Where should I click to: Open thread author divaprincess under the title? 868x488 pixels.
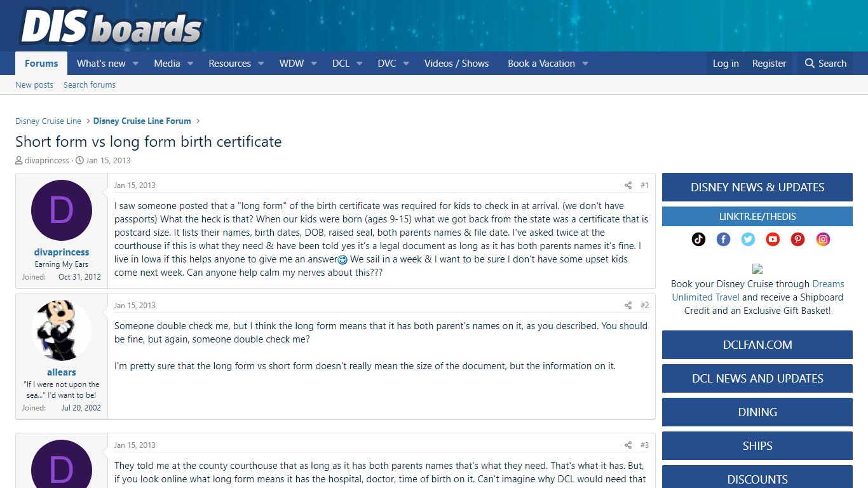point(47,161)
